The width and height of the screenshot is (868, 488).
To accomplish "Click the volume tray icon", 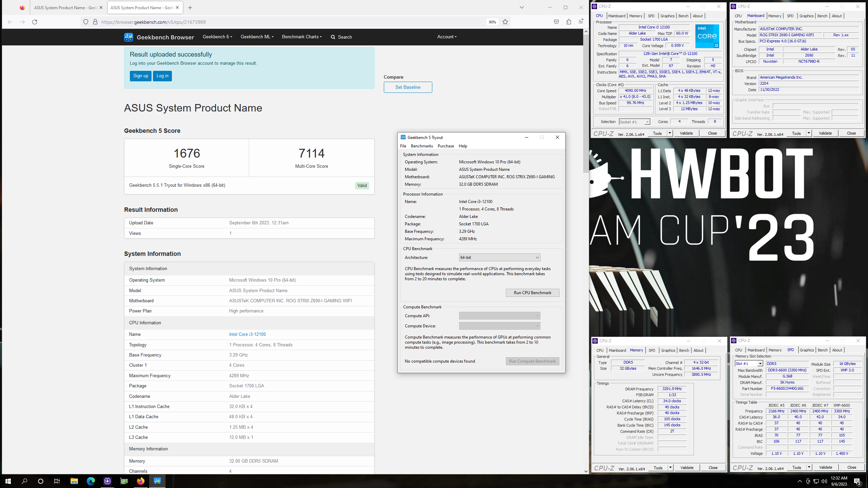I will pos(824,481).
